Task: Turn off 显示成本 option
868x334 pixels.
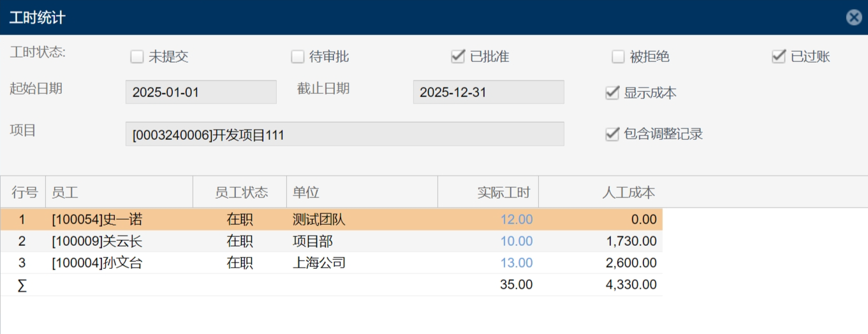Action: tap(612, 93)
